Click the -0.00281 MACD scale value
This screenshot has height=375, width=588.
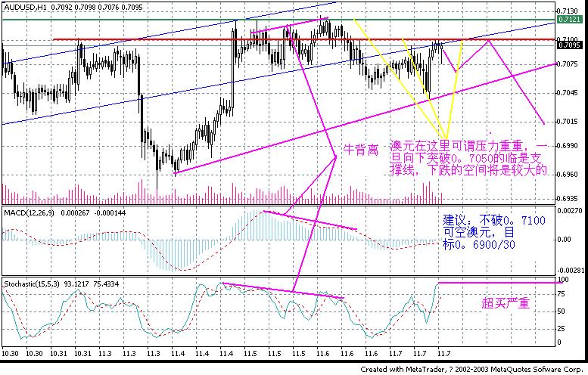571,271
